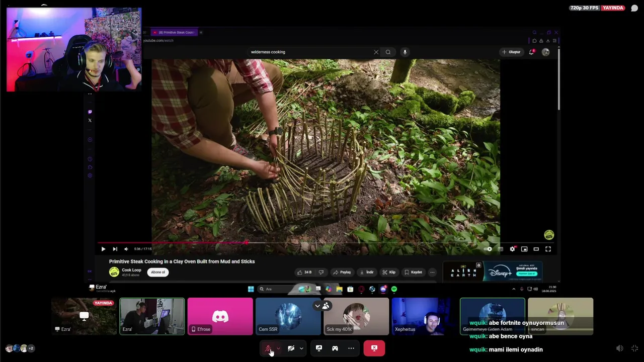Select Xepheitus participant tile
This screenshot has width=644, height=362.
pos(424,316)
